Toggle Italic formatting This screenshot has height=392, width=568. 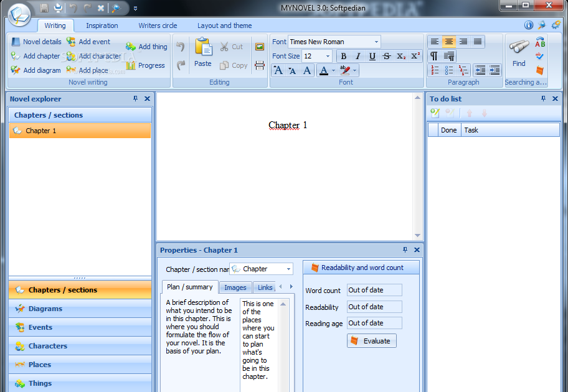coord(358,56)
